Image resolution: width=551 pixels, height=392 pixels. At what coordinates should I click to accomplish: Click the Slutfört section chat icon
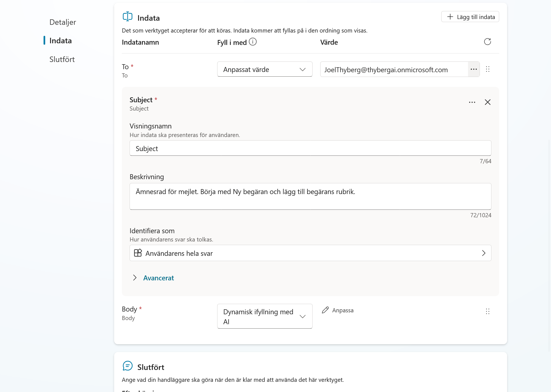click(x=127, y=366)
